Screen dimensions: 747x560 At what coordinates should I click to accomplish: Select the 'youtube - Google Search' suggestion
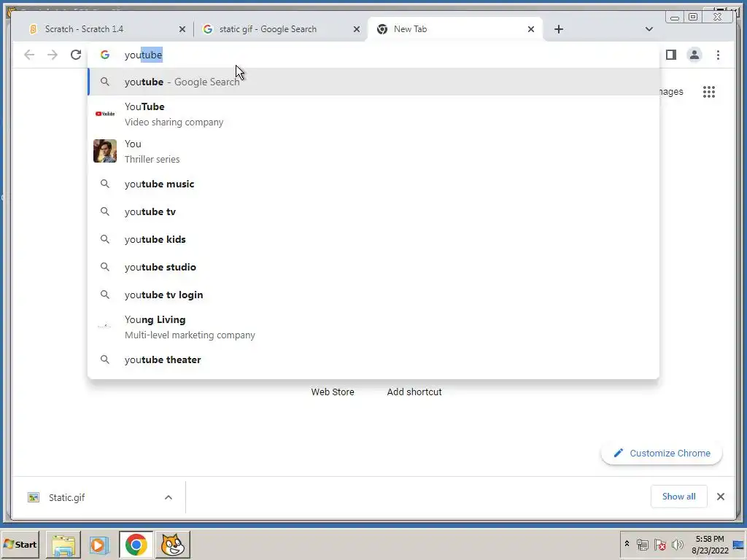click(x=373, y=82)
